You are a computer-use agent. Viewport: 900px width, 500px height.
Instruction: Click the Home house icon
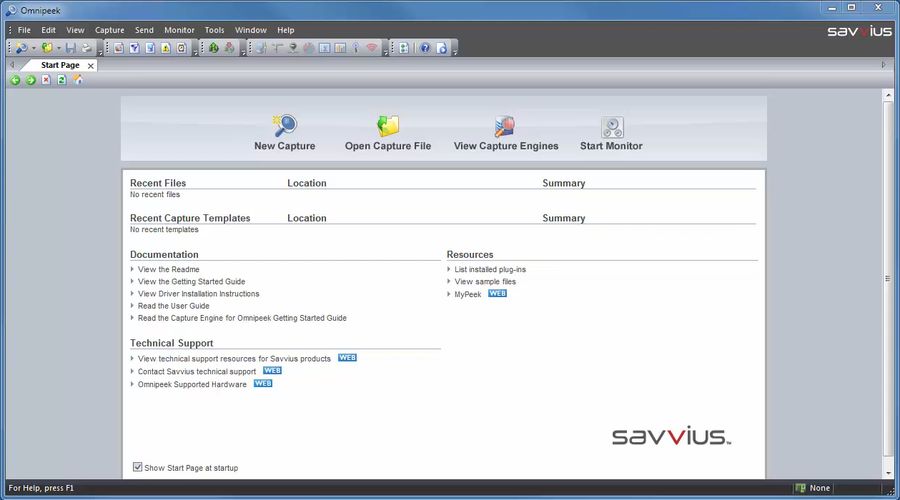click(x=77, y=80)
